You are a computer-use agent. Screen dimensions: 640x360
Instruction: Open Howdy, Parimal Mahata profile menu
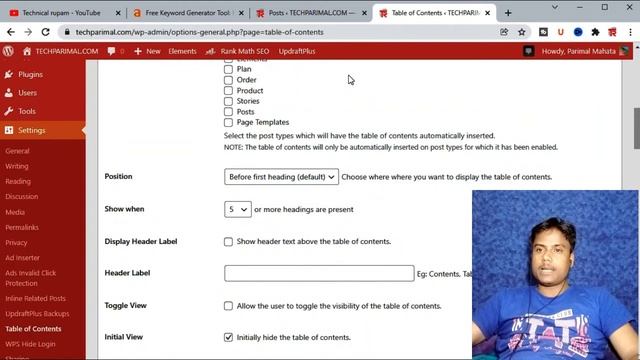[x=585, y=51]
